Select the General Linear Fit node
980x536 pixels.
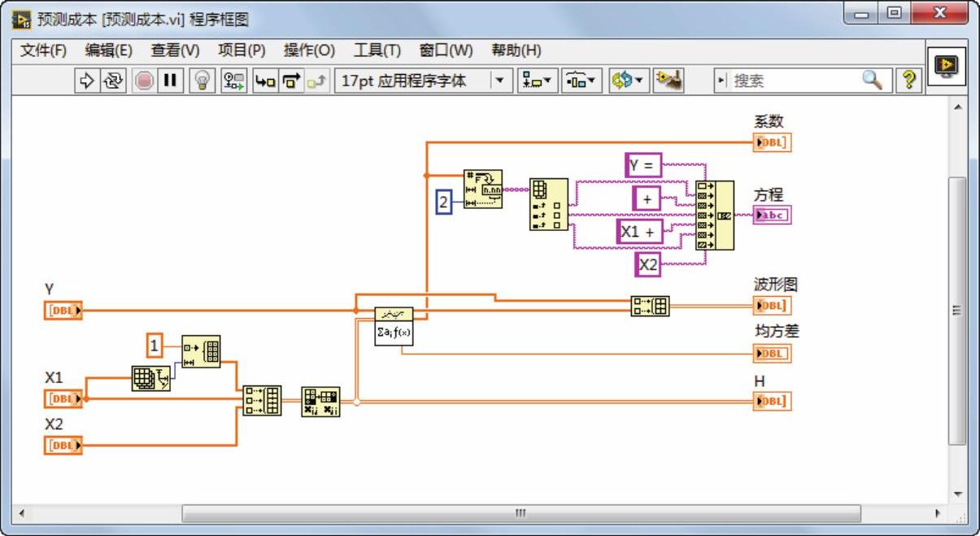(394, 326)
